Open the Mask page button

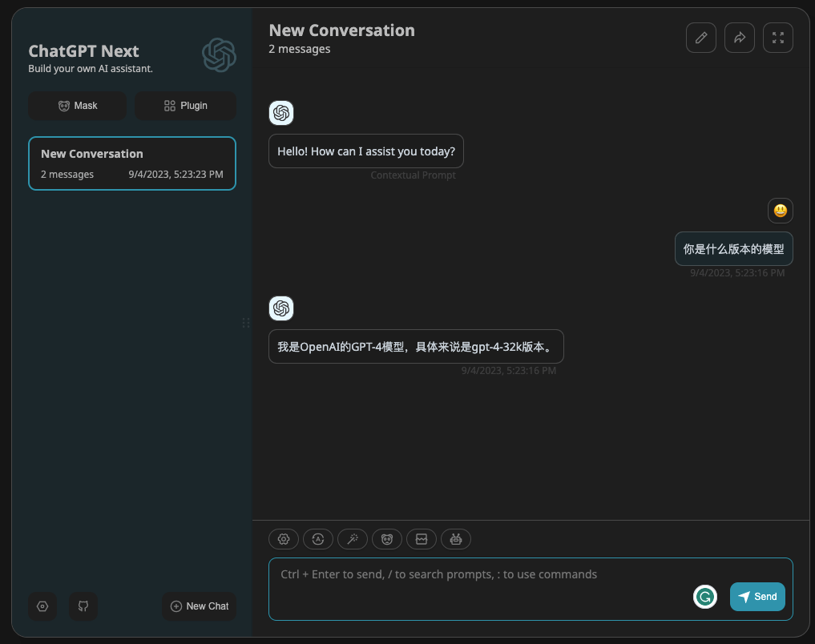pos(78,106)
